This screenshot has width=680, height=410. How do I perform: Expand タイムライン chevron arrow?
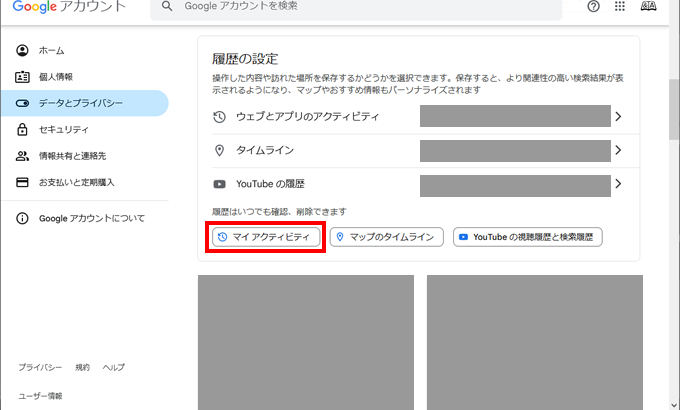[618, 150]
